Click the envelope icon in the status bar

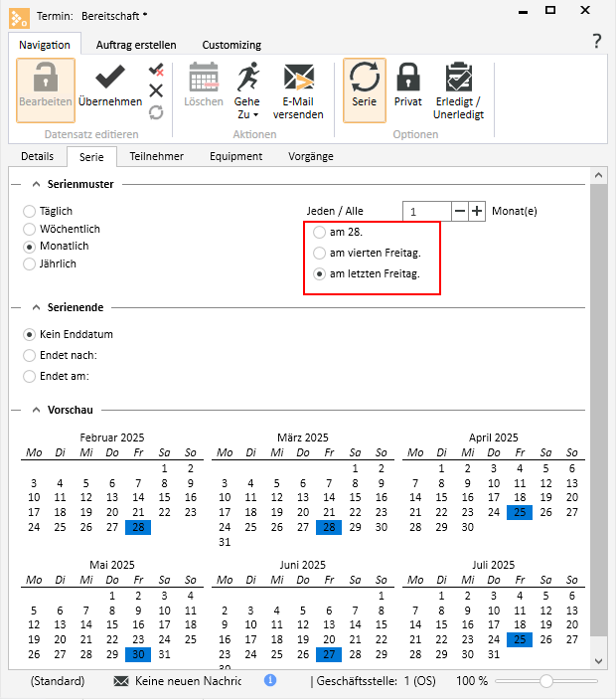pyautogui.click(x=121, y=681)
